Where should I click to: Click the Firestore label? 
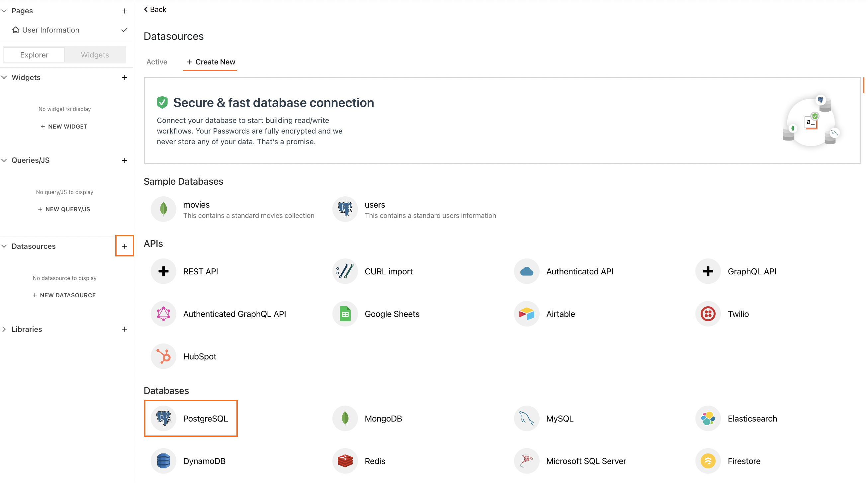click(x=744, y=461)
